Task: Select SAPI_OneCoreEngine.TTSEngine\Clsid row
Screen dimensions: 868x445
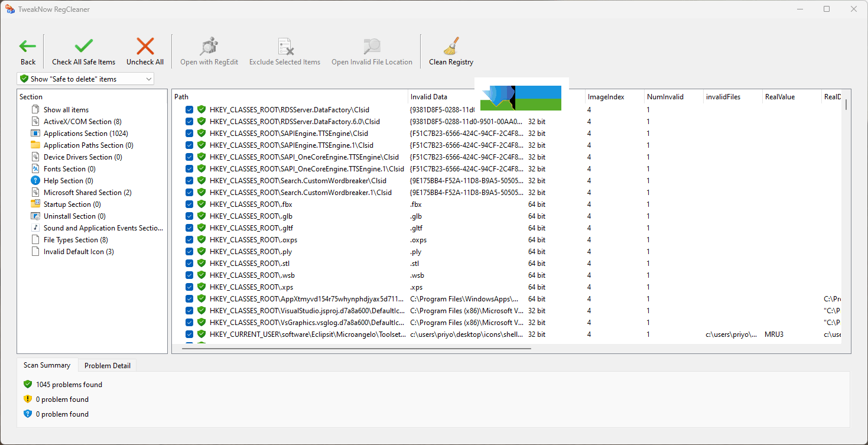Action: pos(304,157)
